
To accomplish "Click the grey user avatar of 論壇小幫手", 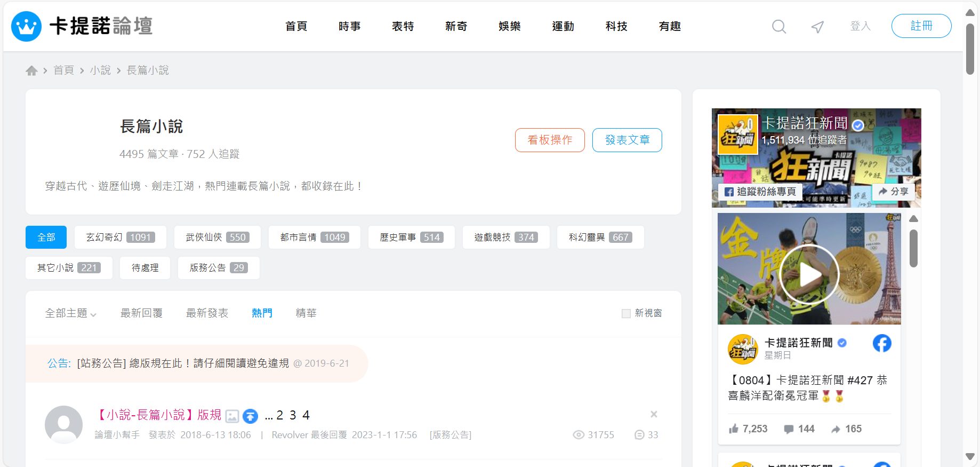I will [x=63, y=425].
